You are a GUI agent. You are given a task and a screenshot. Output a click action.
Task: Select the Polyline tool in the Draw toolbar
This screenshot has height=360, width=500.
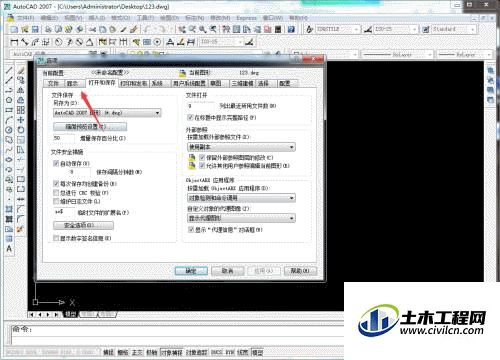coord(9,90)
